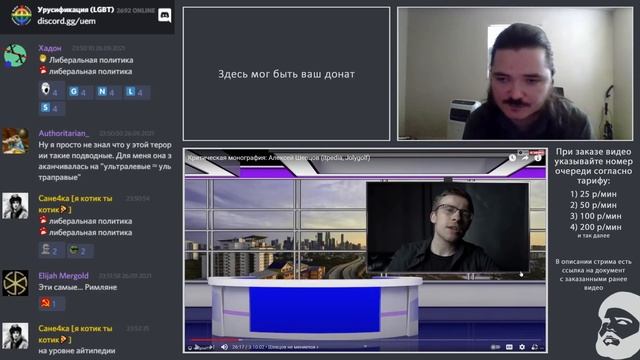Click the video timestamp 26:17

tap(248, 347)
